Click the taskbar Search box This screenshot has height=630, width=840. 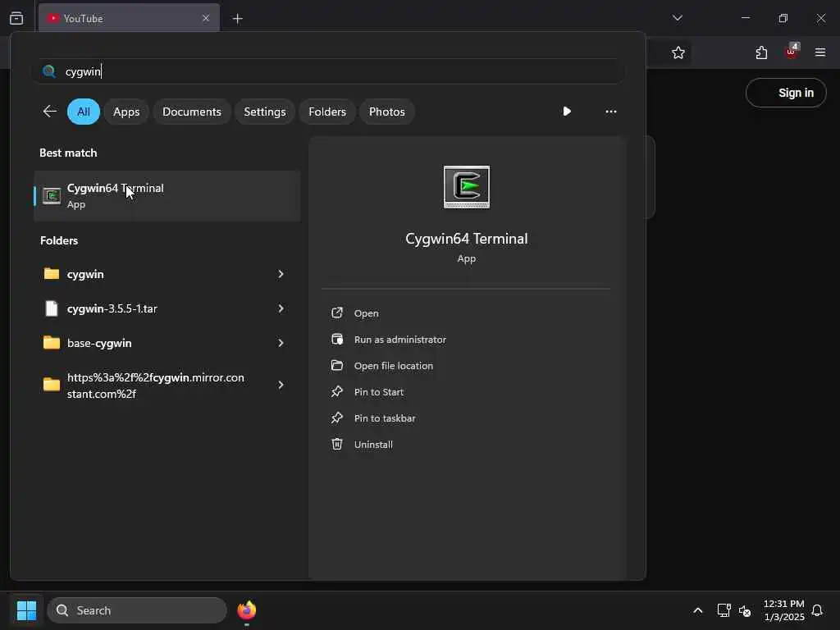(137, 610)
